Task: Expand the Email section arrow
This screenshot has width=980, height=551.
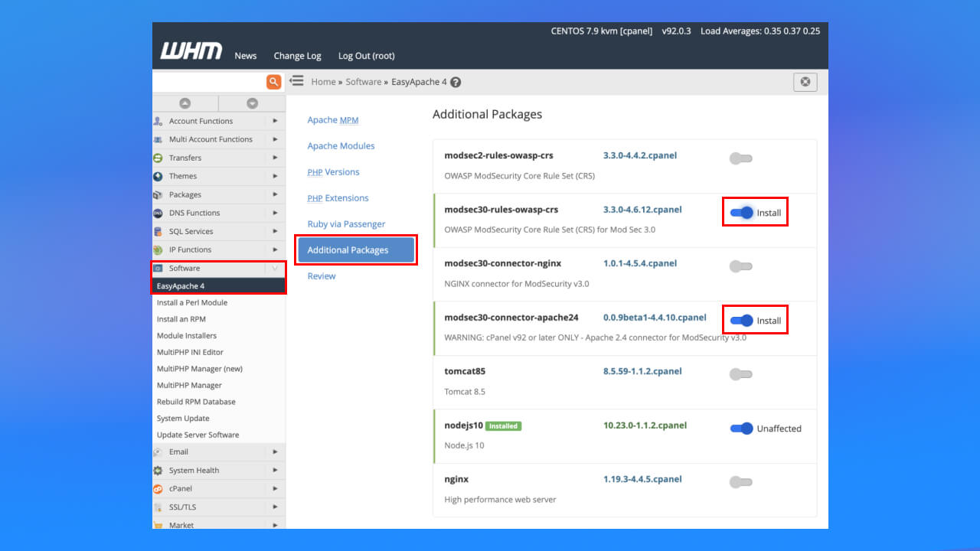Action: coord(275,452)
